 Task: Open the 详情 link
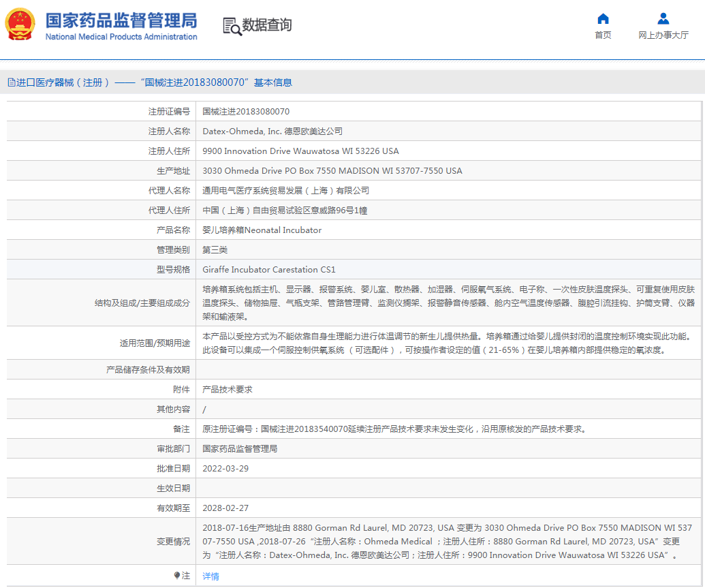(x=210, y=576)
